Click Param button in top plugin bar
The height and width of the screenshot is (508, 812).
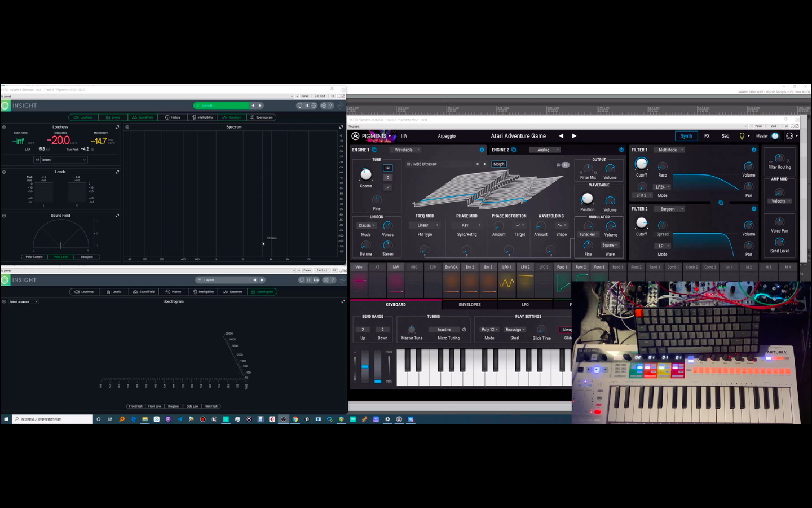click(x=305, y=96)
